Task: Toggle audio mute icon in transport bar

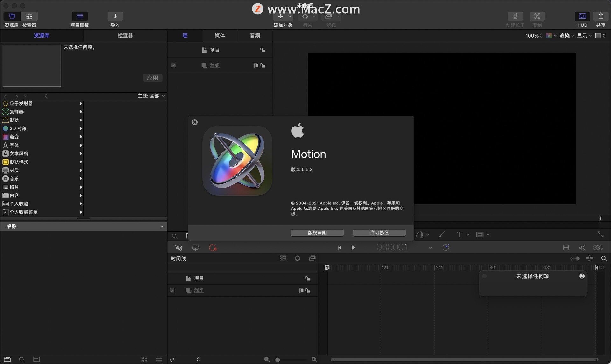Action: (179, 248)
